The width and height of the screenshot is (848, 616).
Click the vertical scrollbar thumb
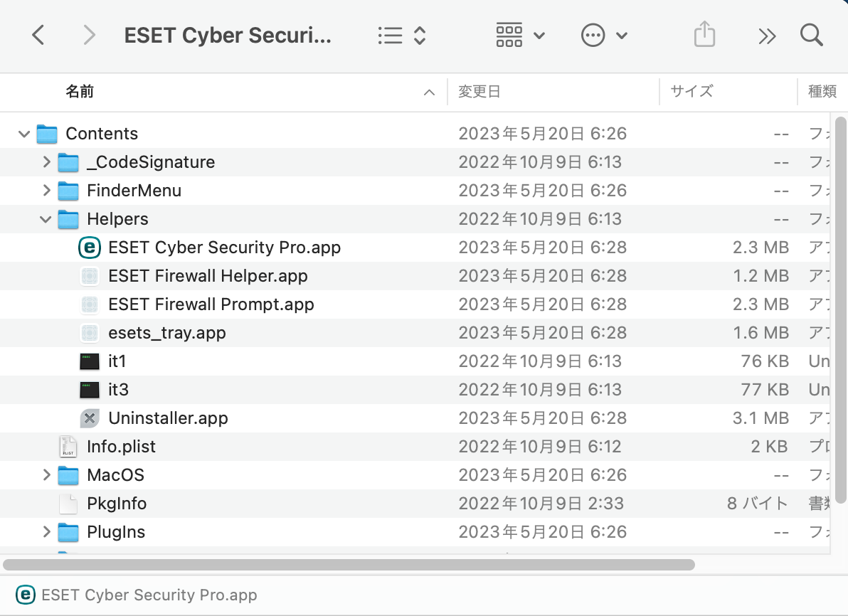tap(840, 310)
